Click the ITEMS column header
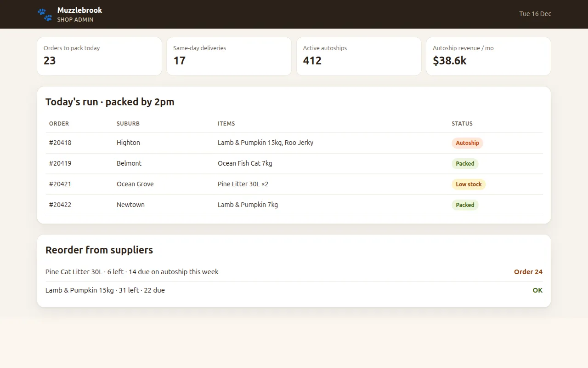Image resolution: width=588 pixels, height=368 pixels. (x=226, y=124)
